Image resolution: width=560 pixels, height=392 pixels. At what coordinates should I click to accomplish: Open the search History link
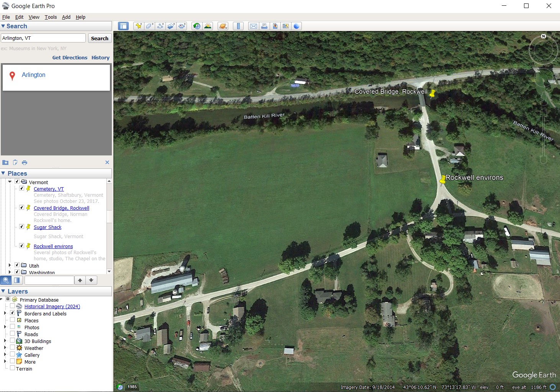tap(100, 58)
